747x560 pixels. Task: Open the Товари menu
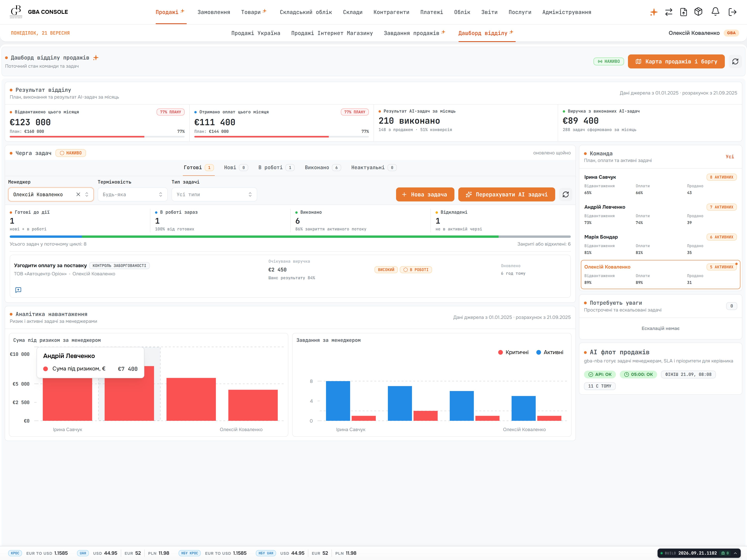pos(254,12)
